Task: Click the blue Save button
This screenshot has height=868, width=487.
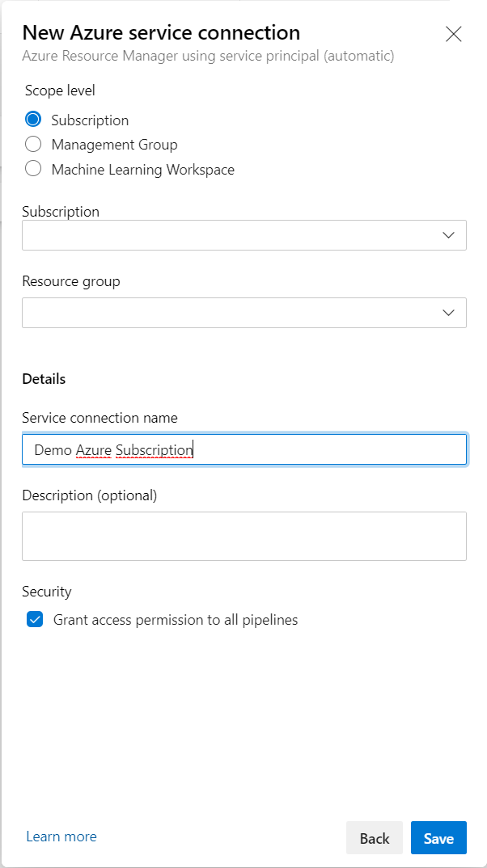Action: (438, 838)
